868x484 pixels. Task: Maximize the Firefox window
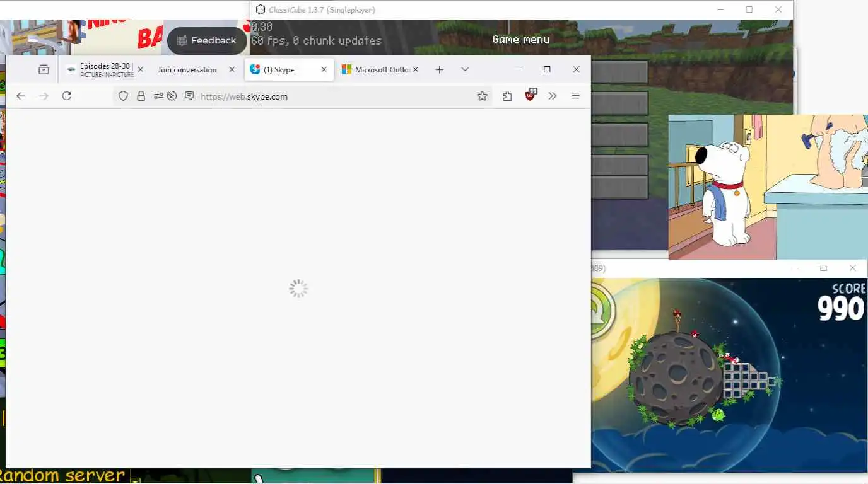pyautogui.click(x=547, y=69)
